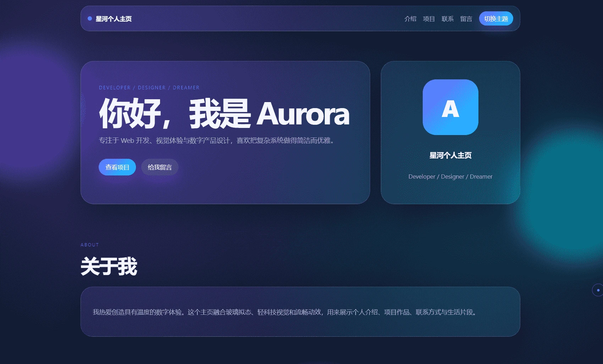Click the 你好，我是 Aurora headline
Screen dimensions: 603x364
click(224, 114)
